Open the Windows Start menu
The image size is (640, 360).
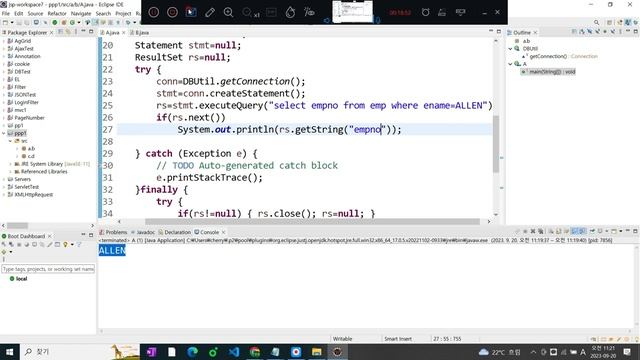(x=9, y=351)
